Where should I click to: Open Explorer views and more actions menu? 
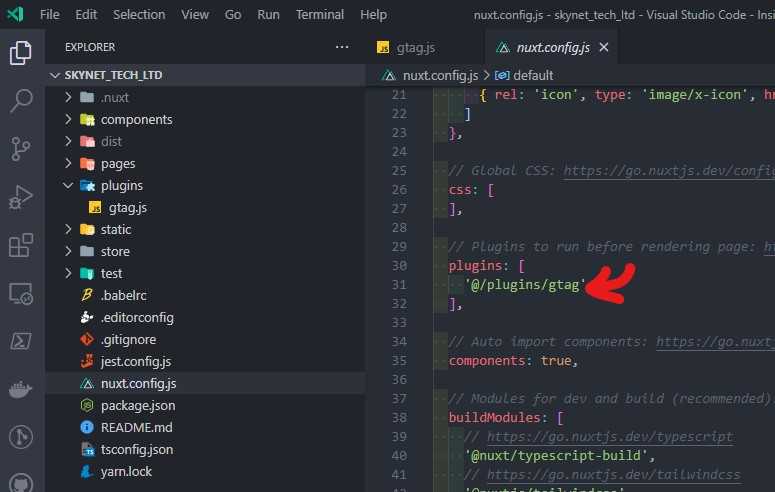(342, 47)
